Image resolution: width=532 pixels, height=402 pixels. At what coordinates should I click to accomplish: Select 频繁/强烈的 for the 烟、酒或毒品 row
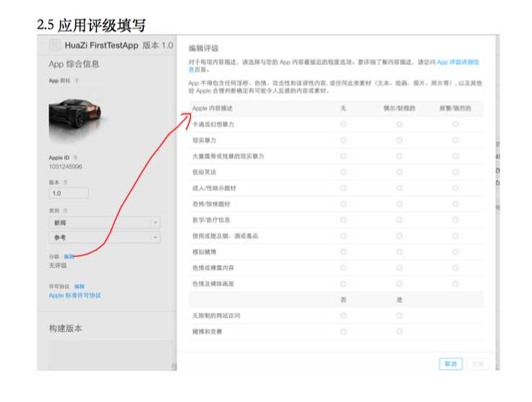pos(455,236)
